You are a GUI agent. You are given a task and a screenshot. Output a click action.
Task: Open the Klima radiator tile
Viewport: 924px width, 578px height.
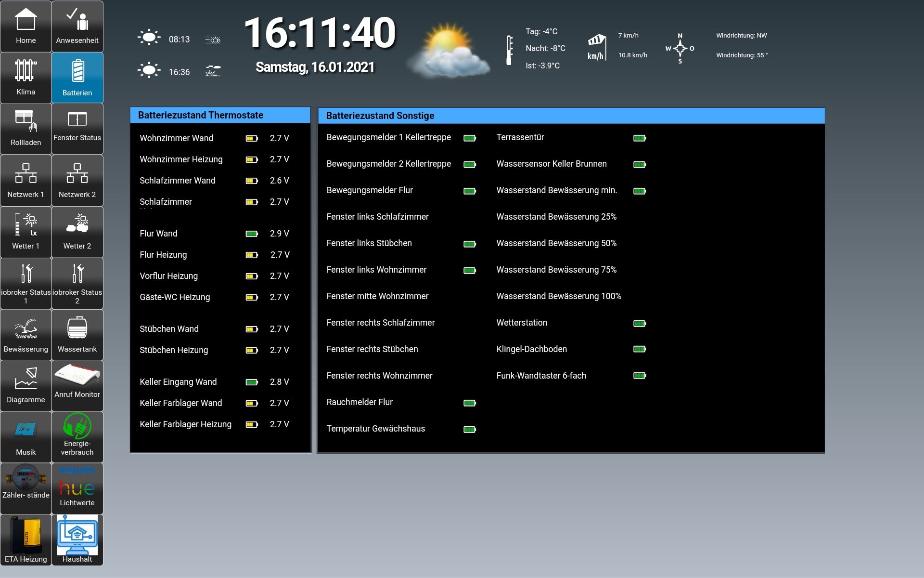click(26, 78)
